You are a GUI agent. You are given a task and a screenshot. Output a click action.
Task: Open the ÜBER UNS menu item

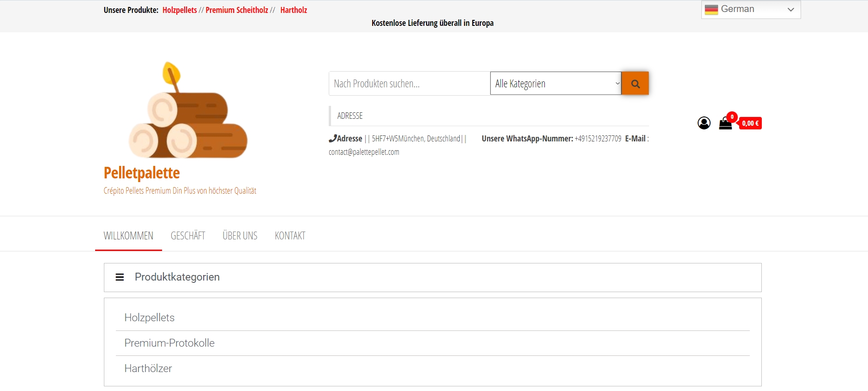(x=240, y=236)
